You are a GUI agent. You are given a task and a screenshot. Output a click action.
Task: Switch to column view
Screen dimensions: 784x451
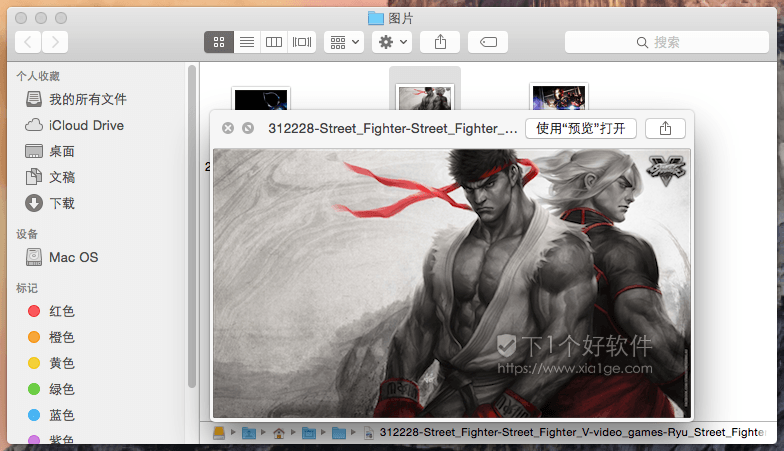[274, 42]
